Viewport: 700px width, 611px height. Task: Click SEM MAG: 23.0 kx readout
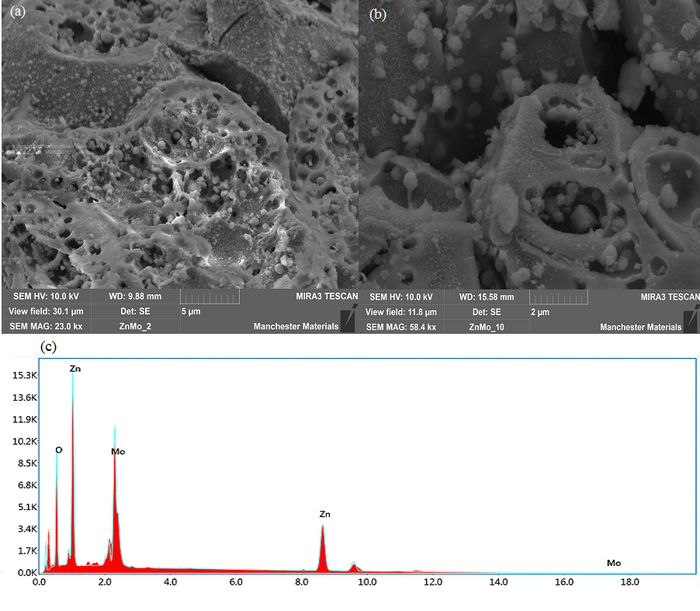46,326
